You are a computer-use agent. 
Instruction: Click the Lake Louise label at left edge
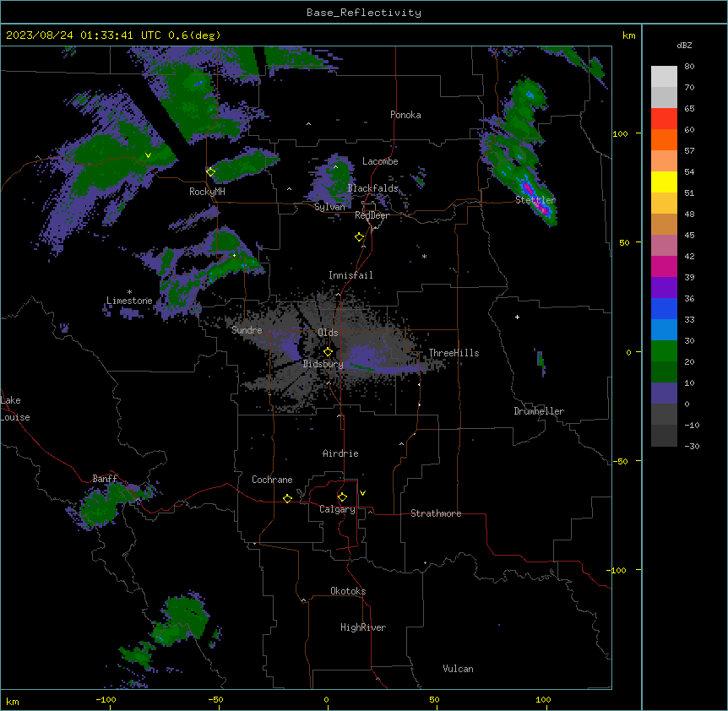15,409
